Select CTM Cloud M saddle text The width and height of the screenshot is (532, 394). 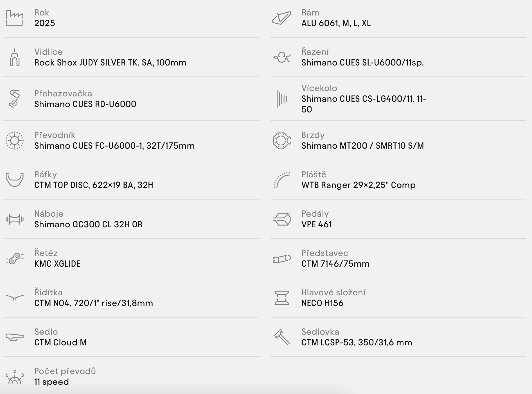click(60, 342)
